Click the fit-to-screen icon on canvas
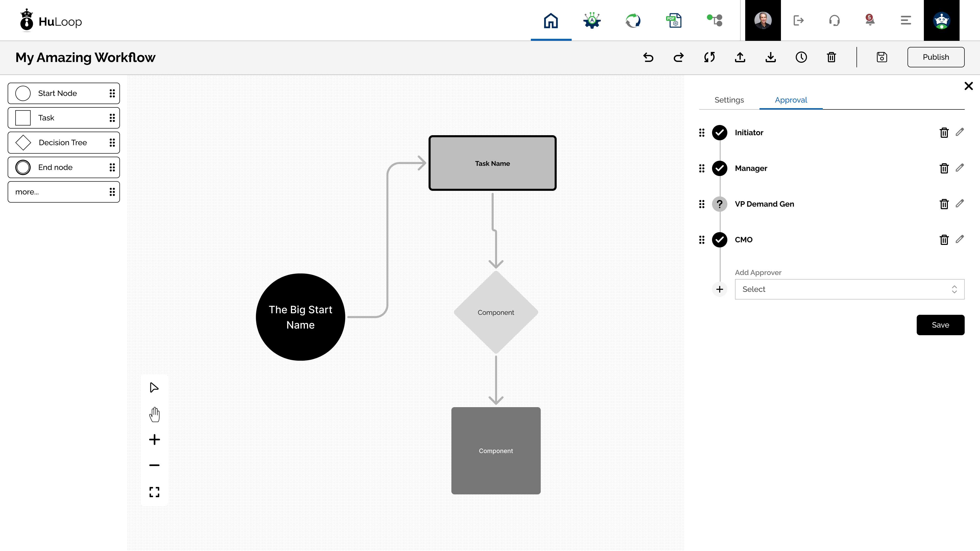This screenshot has height=551, width=980. [x=154, y=492]
